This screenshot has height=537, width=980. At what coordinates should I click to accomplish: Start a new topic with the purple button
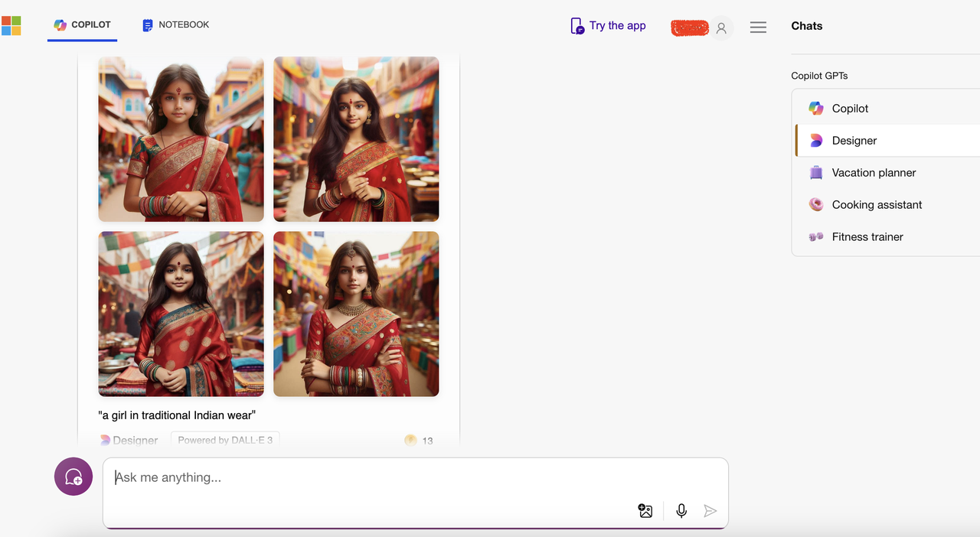click(x=73, y=477)
